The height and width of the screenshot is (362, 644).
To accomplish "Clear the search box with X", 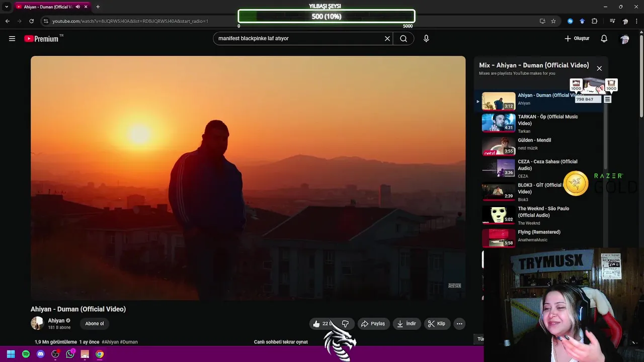I will pyautogui.click(x=387, y=39).
